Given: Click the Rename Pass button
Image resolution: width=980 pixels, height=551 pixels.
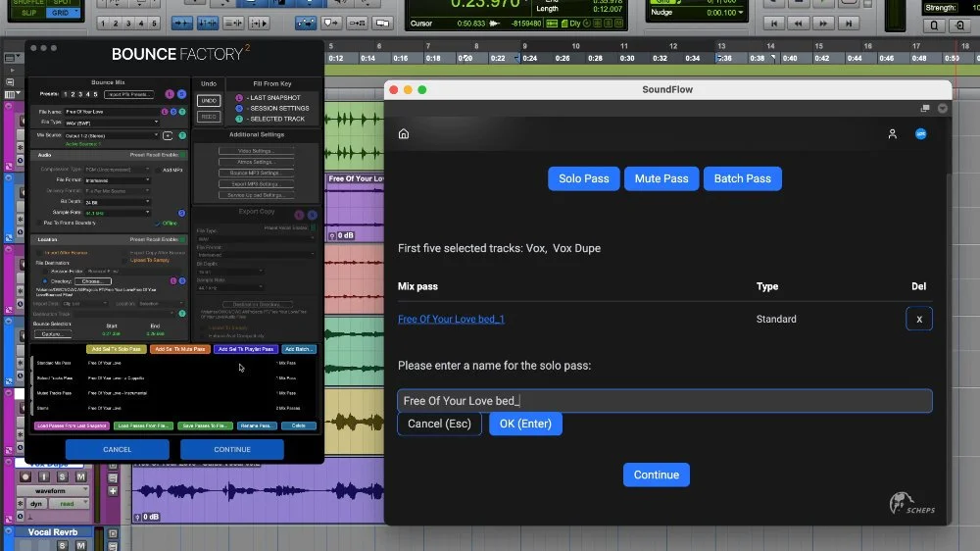Looking at the screenshot, I should point(256,426).
